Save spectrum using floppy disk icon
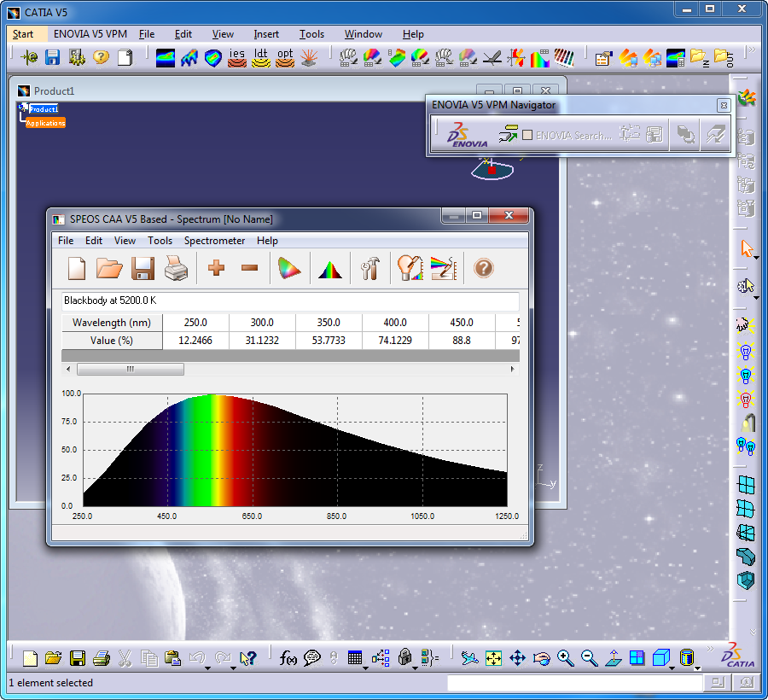 coord(143,268)
